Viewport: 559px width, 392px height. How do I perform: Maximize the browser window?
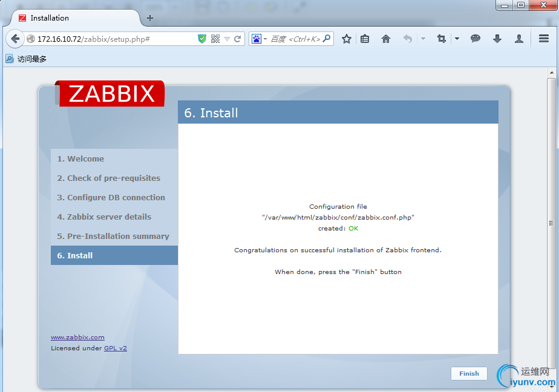(521, 5)
